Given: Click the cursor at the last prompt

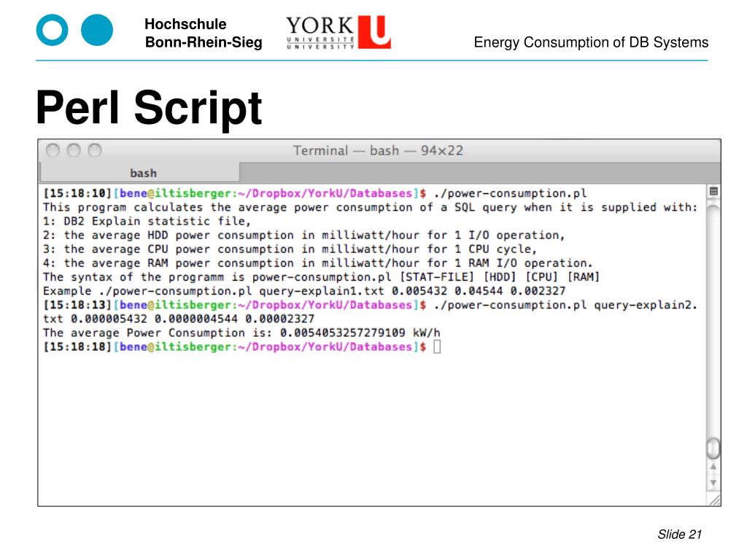Looking at the screenshot, I should [438, 346].
